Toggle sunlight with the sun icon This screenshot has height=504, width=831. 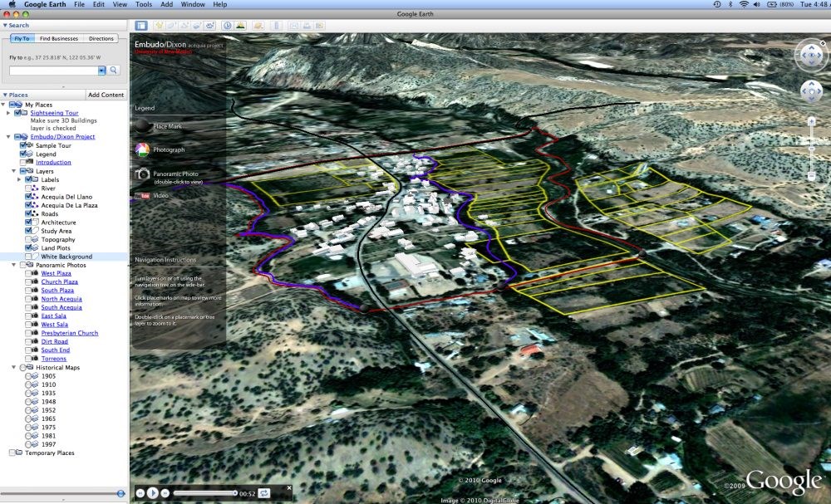(240, 26)
